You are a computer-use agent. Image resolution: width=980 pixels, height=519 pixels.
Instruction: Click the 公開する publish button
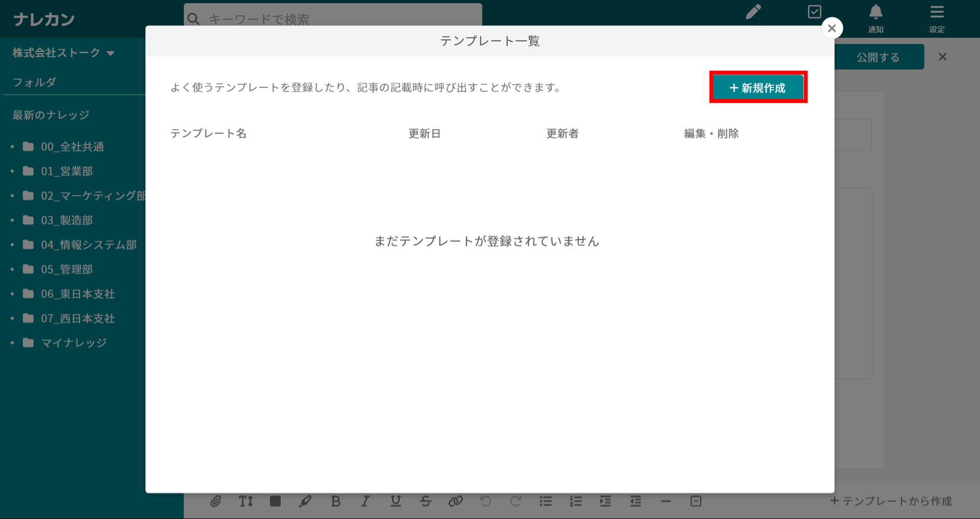(878, 57)
